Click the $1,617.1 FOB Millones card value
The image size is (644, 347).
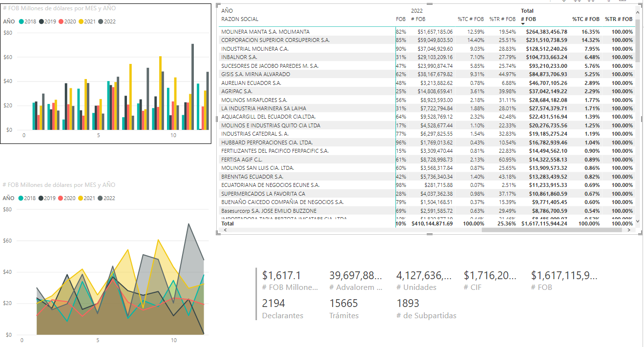pyautogui.click(x=282, y=276)
